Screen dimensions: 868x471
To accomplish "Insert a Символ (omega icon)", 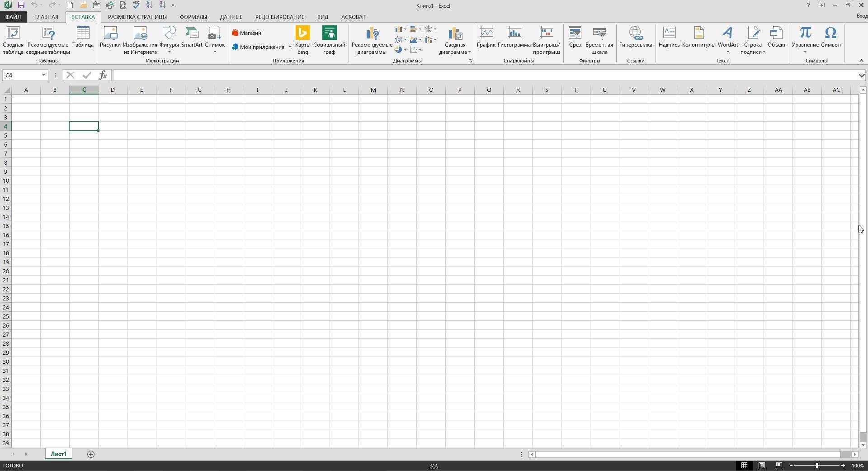I will pos(831,37).
